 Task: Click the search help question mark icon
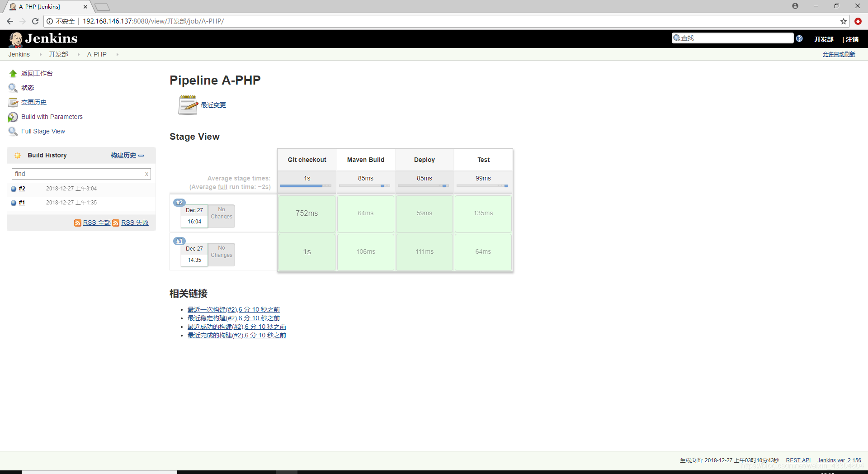click(799, 39)
